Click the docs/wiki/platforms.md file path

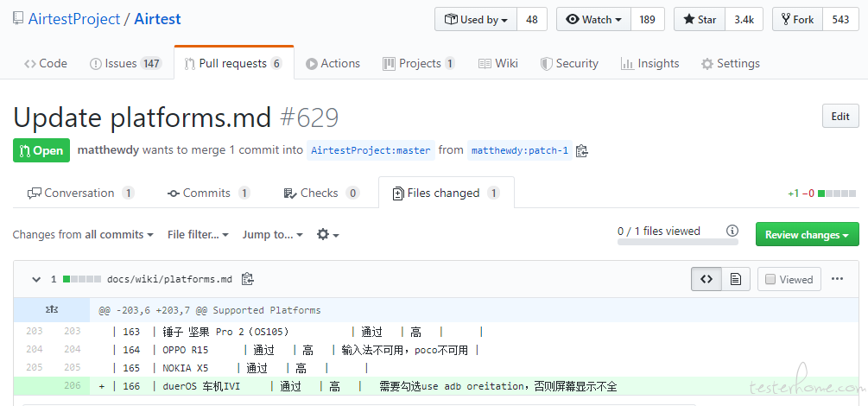coord(169,279)
